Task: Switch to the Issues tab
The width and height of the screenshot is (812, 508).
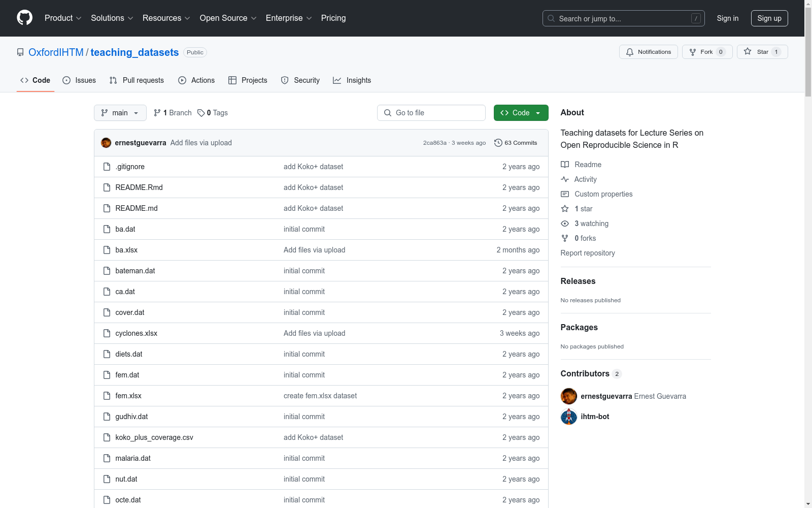Action: tap(79, 80)
